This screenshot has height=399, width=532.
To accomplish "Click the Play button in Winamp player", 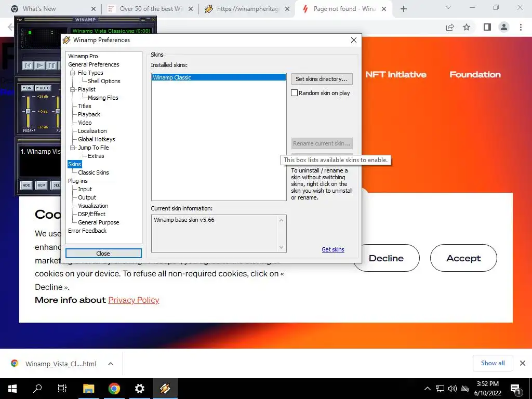I will pyautogui.click(x=39, y=65).
